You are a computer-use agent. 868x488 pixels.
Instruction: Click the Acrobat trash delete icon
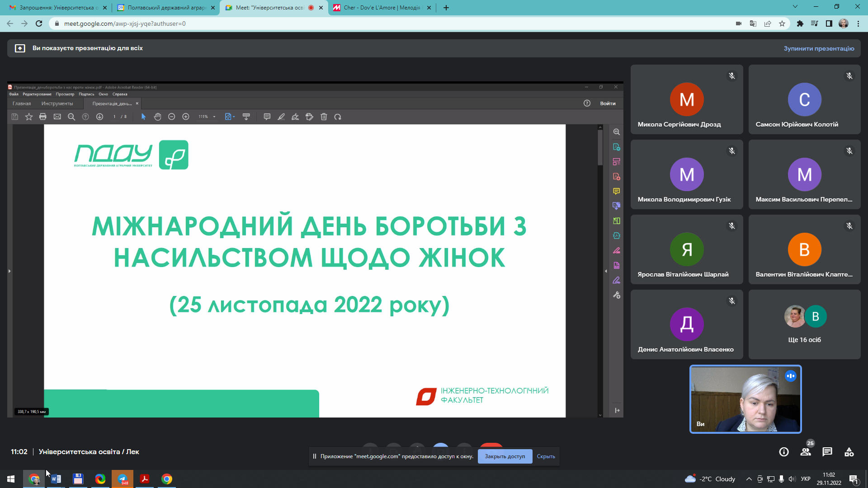tap(324, 117)
